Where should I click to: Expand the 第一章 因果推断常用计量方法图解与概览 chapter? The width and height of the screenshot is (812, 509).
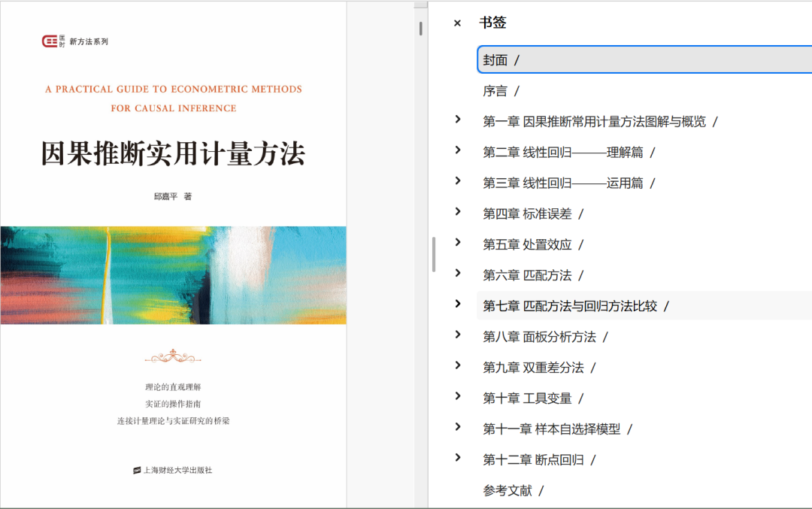click(x=457, y=120)
